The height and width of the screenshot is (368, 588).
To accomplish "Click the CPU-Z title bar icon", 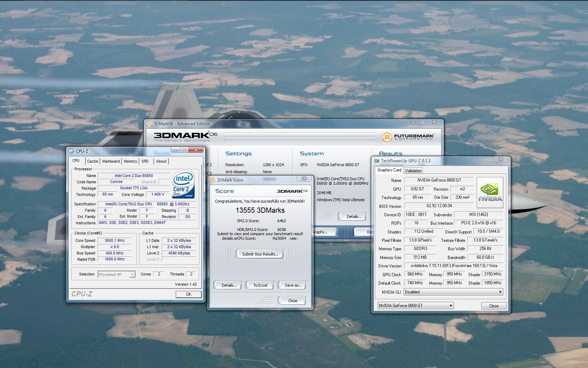I will tap(72, 151).
